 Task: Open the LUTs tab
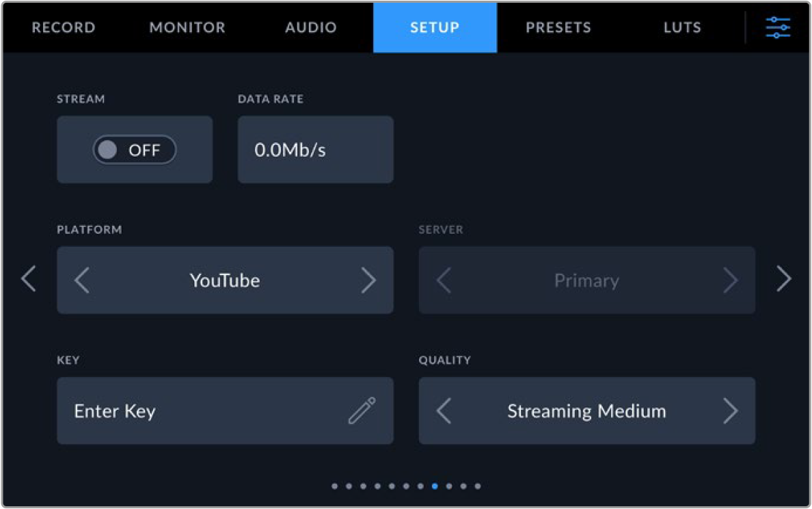[x=682, y=27]
